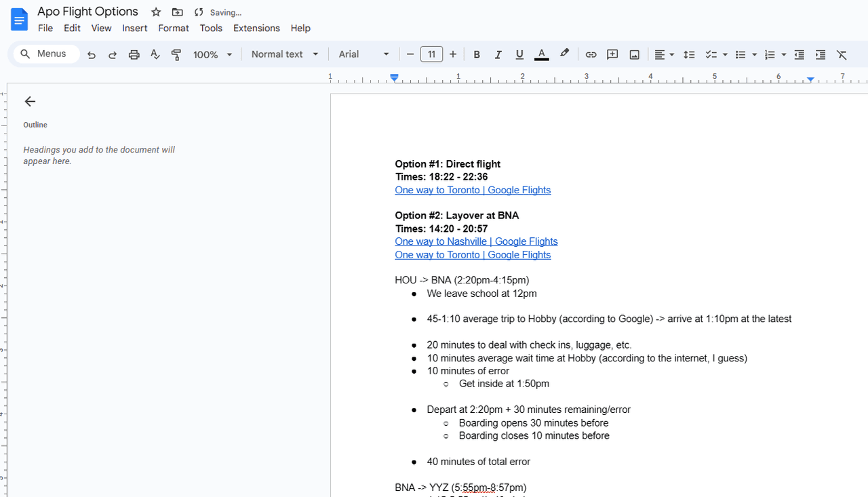Toggle bold formatting
Viewport: 868px width, 497px height.
tap(477, 55)
